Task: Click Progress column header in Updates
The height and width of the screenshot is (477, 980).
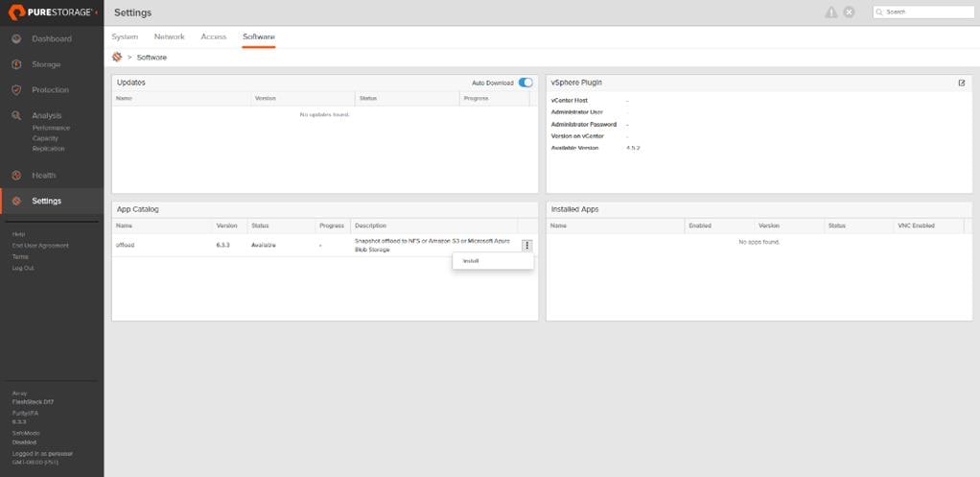Action: (x=477, y=99)
